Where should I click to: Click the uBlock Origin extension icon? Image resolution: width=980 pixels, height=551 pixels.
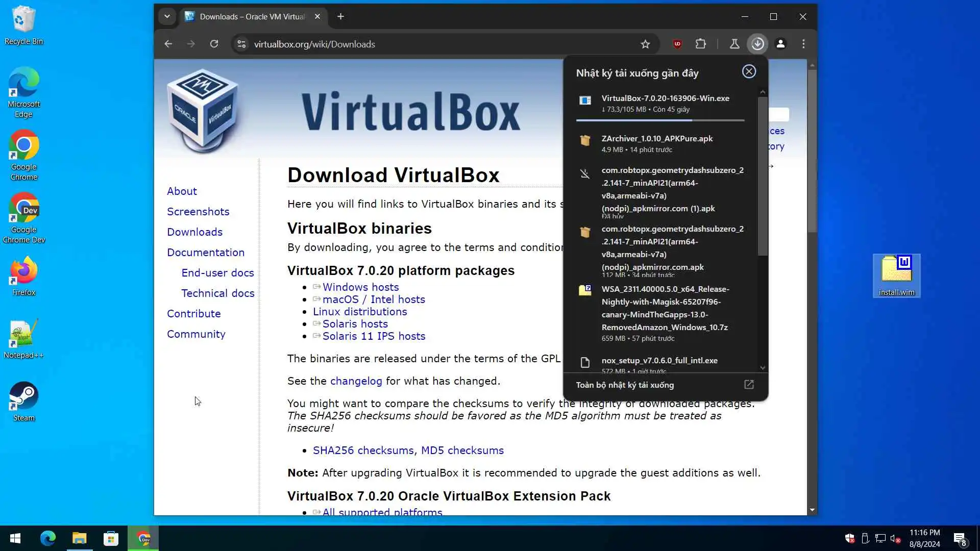tap(677, 44)
